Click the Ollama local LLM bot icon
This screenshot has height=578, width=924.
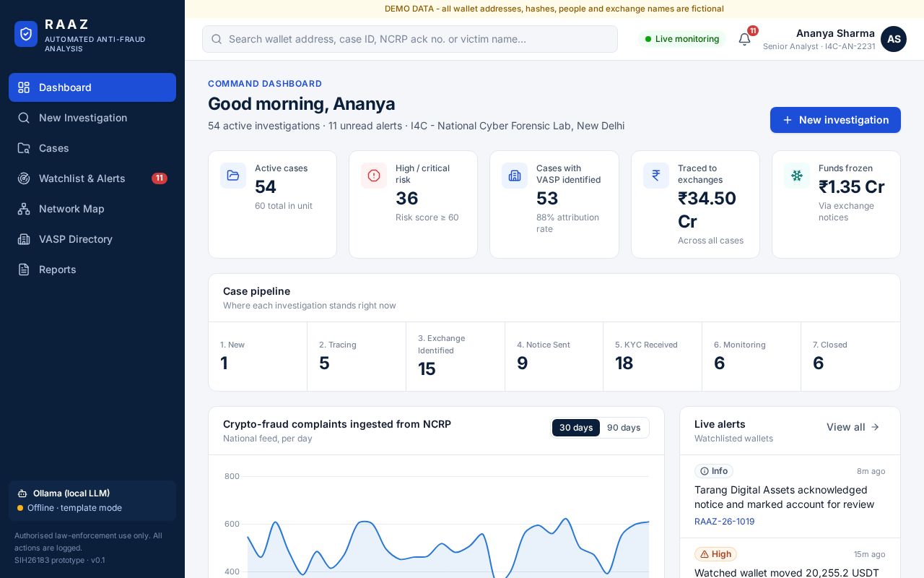pos(22,493)
